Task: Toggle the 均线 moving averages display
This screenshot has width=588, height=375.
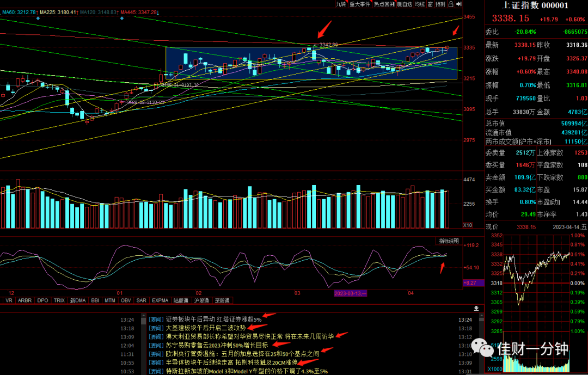Action: [x=420, y=4]
